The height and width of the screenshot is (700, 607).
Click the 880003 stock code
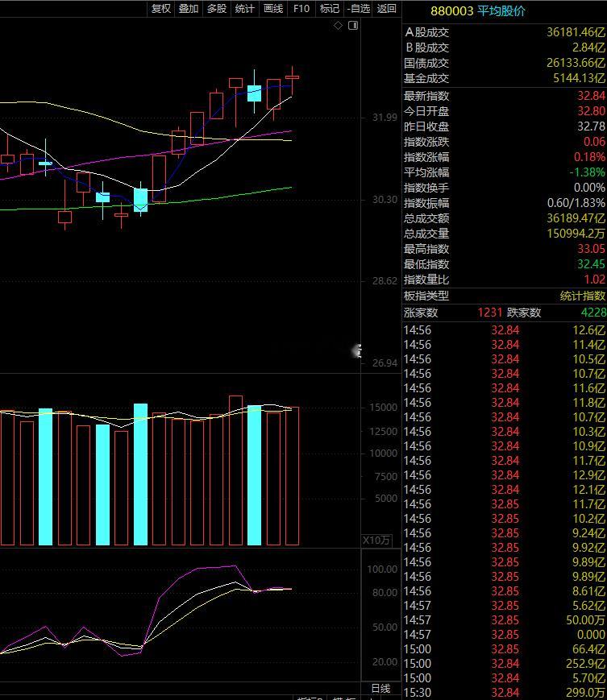coord(451,11)
